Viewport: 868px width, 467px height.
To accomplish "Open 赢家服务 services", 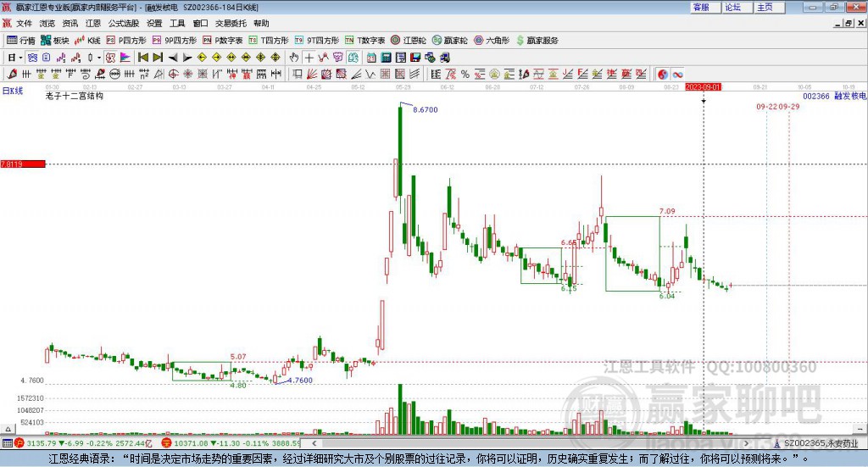I will pos(537,41).
